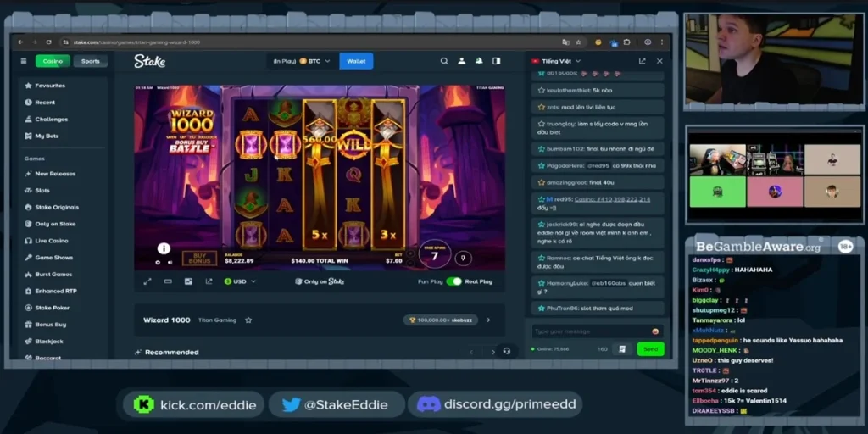The image size is (868, 434).
Task: Click the search magnifier icon in header
Action: pyautogui.click(x=444, y=61)
